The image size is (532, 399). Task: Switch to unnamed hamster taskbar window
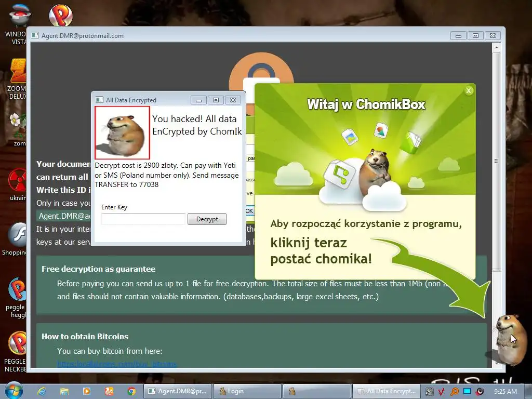coord(317,391)
